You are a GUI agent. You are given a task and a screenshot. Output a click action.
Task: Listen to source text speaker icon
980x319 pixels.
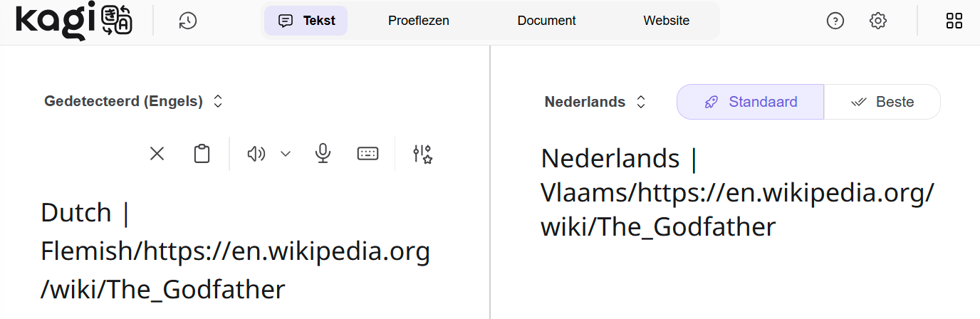[256, 154]
